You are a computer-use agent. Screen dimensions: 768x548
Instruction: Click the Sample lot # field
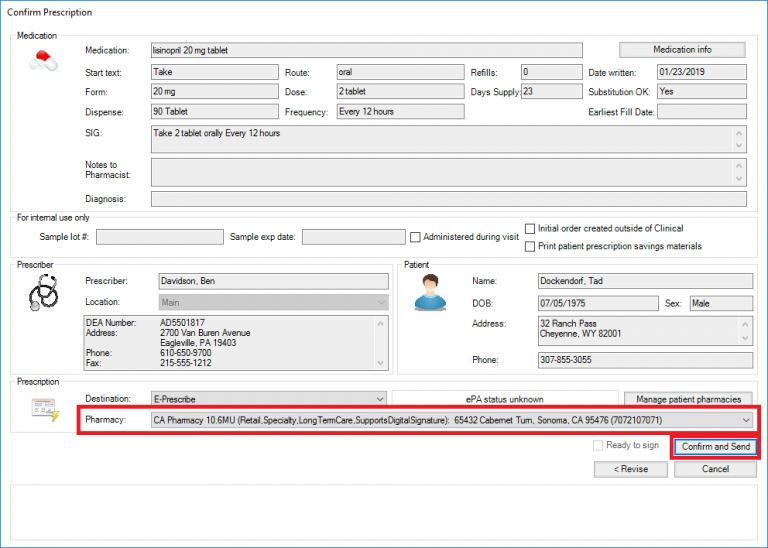pos(160,237)
